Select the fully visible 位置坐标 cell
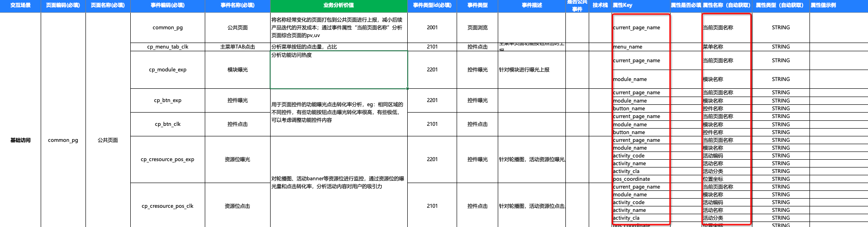868x227 pixels. [726, 179]
